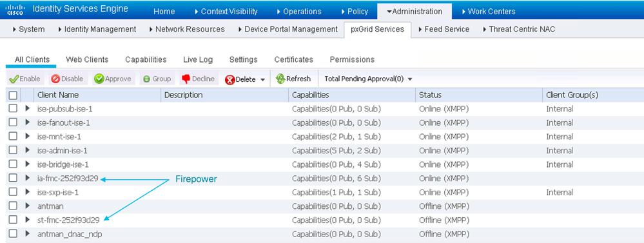Image resolution: width=644 pixels, height=243 pixels.
Task: Expand the ise-mnt-ise-1 row details
Action: 28,137
